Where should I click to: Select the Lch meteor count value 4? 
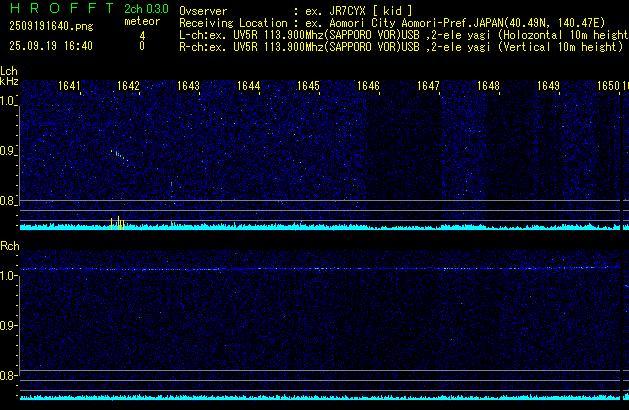141,34
